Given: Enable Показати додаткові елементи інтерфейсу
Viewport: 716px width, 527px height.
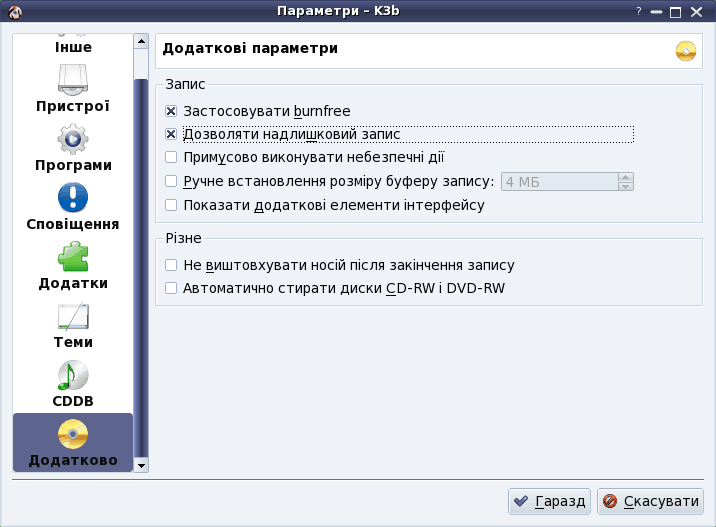Looking at the screenshot, I should pos(171,205).
